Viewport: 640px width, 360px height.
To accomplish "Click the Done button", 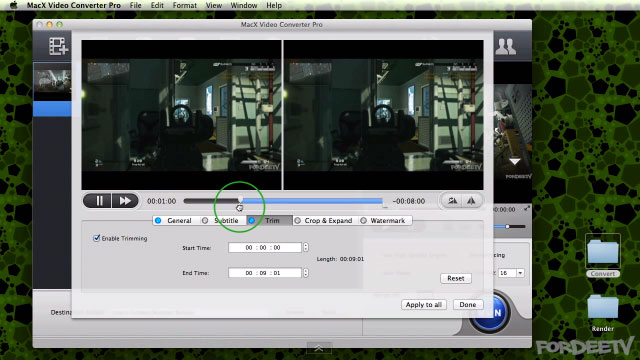I will (x=468, y=304).
